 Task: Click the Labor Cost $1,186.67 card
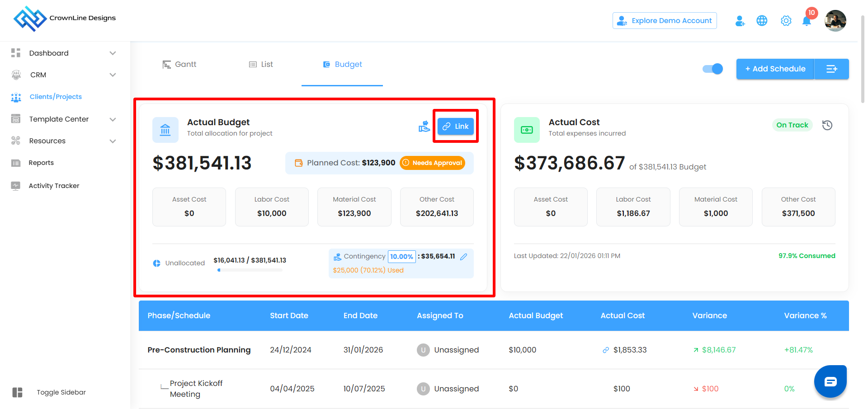point(633,207)
